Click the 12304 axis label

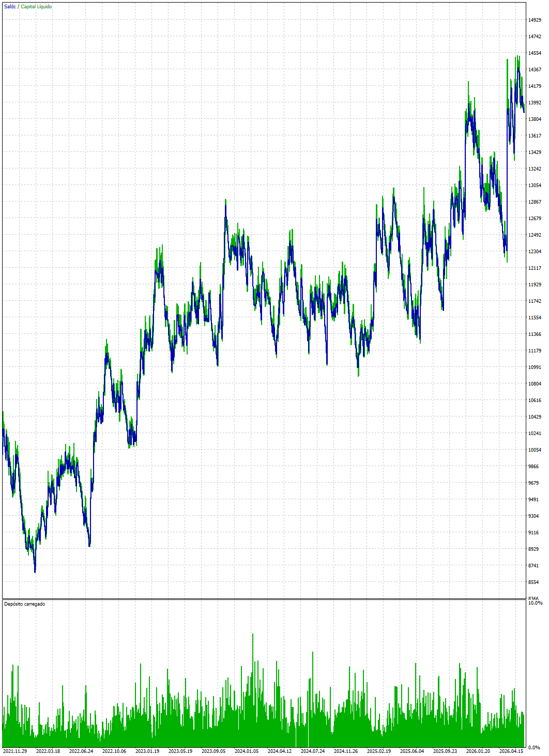click(535, 252)
